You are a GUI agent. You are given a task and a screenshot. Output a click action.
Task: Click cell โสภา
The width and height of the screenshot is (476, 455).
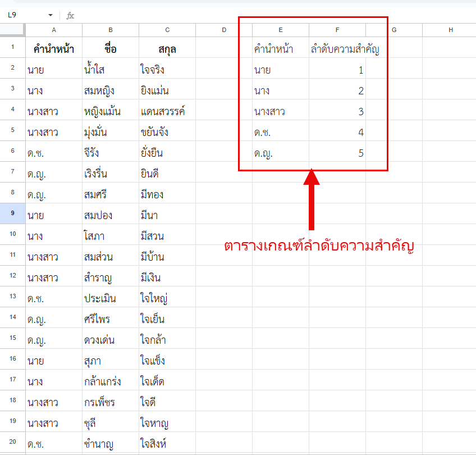111,234
